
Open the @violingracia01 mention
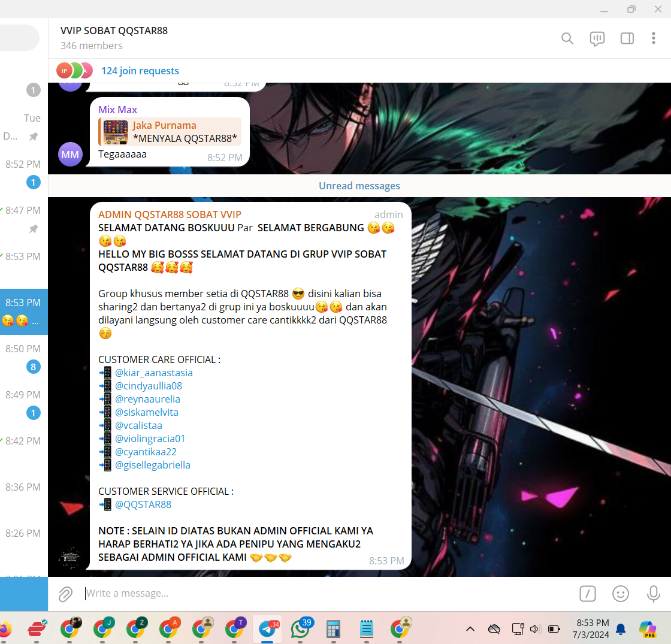pyautogui.click(x=150, y=439)
